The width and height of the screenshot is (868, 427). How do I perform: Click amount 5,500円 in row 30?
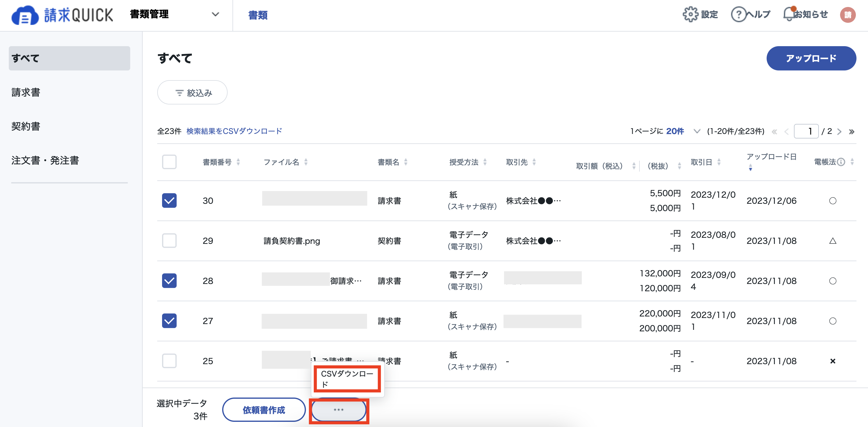click(665, 193)
